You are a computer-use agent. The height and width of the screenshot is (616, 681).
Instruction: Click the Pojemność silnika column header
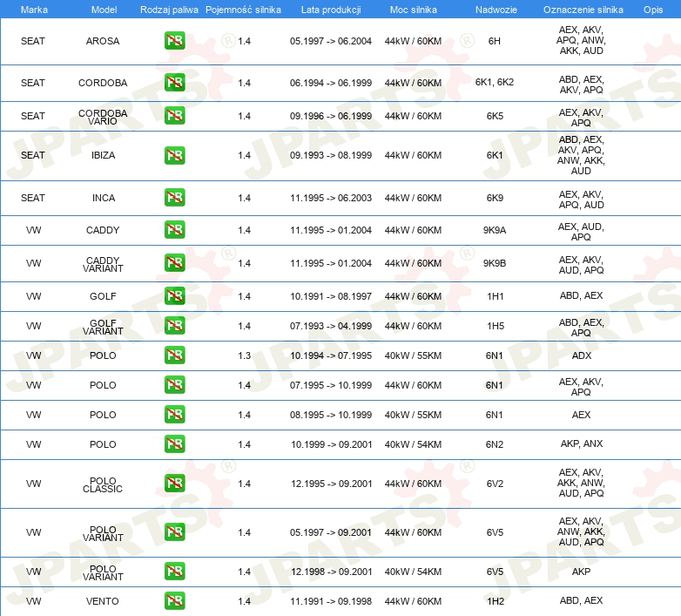[x=243, y=10]
